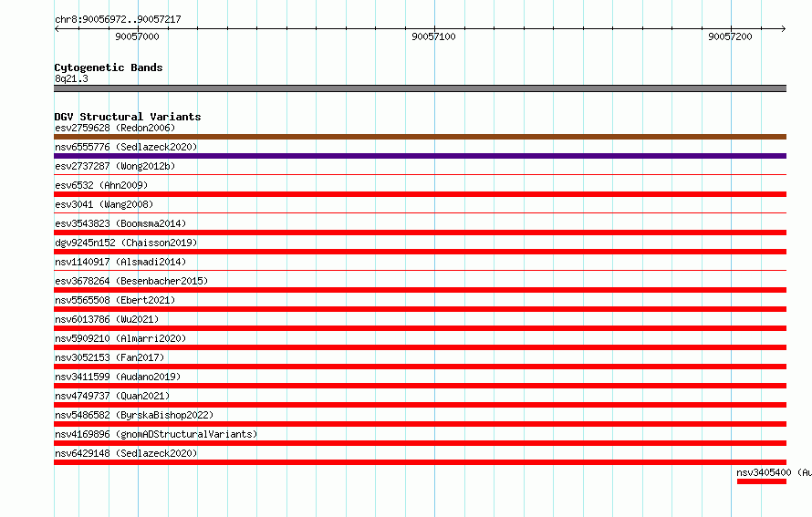The width and height of the screenshot is (812, 517).
Task: Open nsv1140917 (Alsmadi2014) variant label
Action: [x=120, y=262]
